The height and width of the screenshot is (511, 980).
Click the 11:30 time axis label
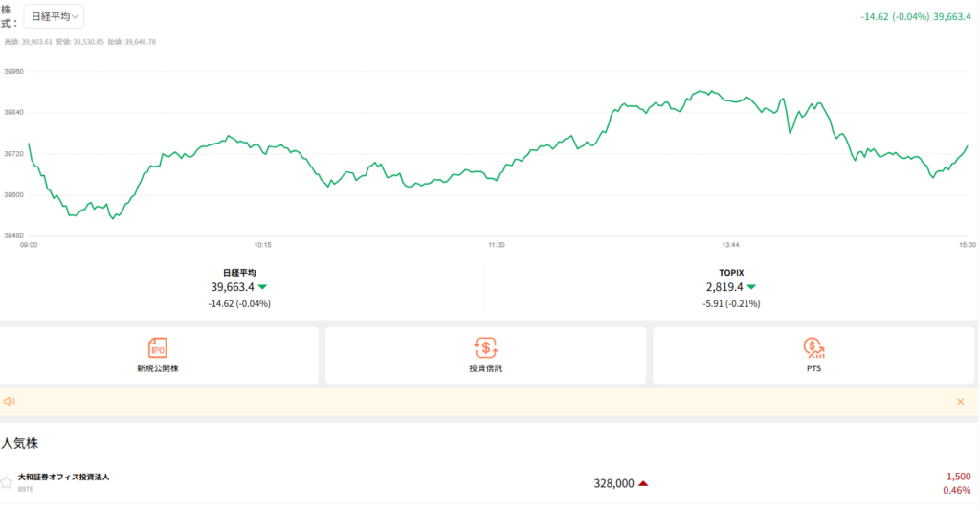click(x=497, y=245)
